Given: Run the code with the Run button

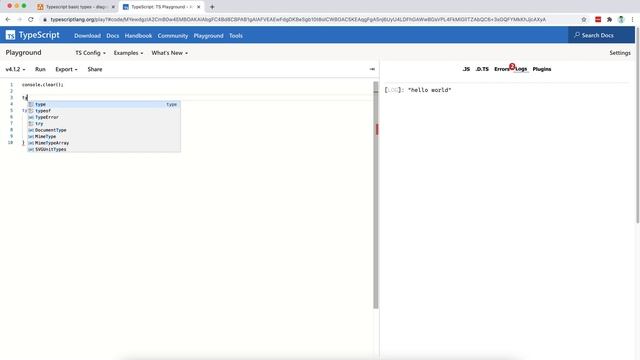Looking at the screenshot, I should click(40, 69).
